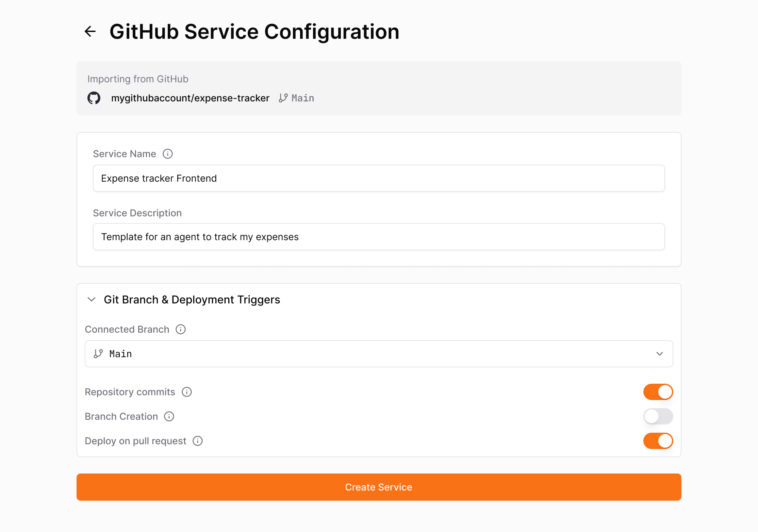Click Git Branch & Deployment Triggers heading
The height and width of the screenshot is (532, 758).
point(192,299)
